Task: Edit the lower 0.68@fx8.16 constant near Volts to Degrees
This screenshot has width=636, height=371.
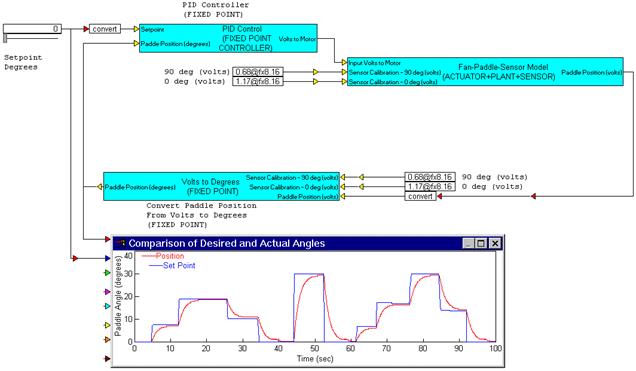Action: coord(430,177)
